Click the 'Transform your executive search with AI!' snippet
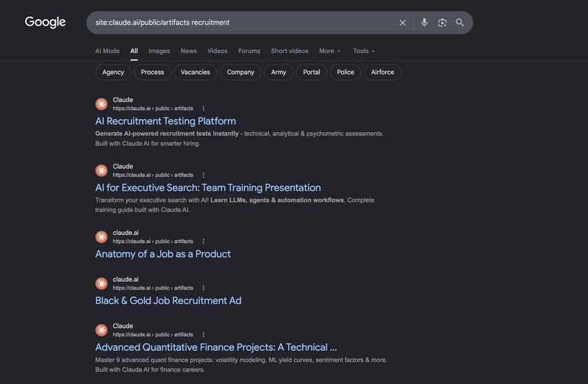The image size is (588, 384). click(234, 205)
